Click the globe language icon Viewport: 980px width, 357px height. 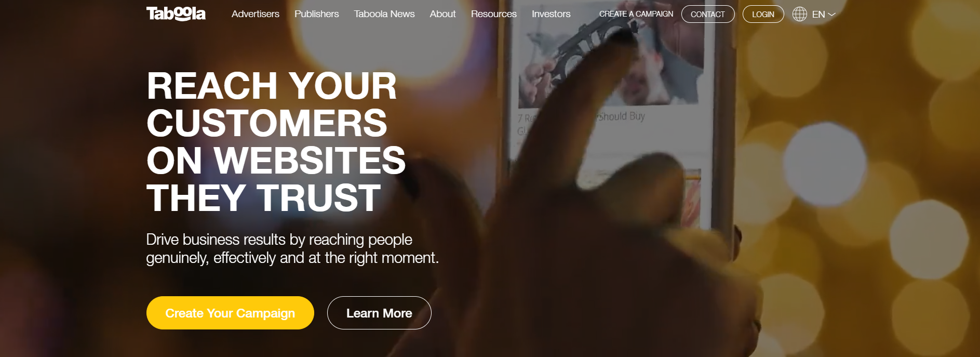(800, 14)
